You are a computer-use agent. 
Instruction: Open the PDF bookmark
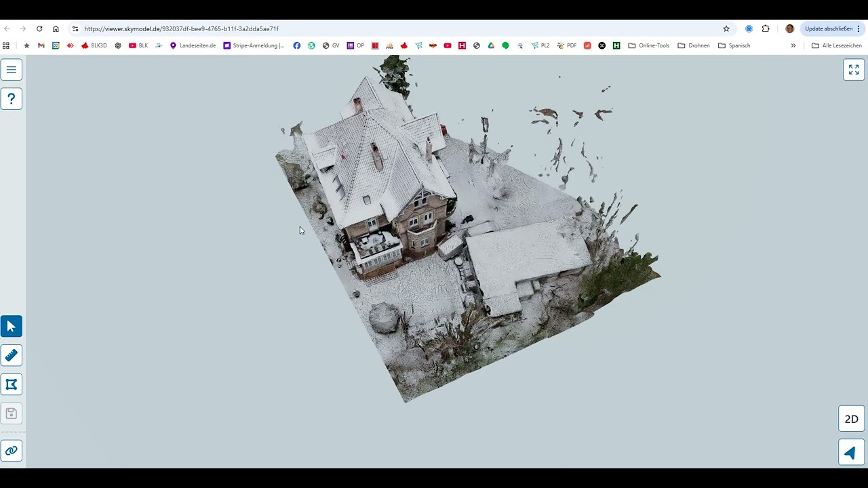pyautogui.click(x=567, y=45)
